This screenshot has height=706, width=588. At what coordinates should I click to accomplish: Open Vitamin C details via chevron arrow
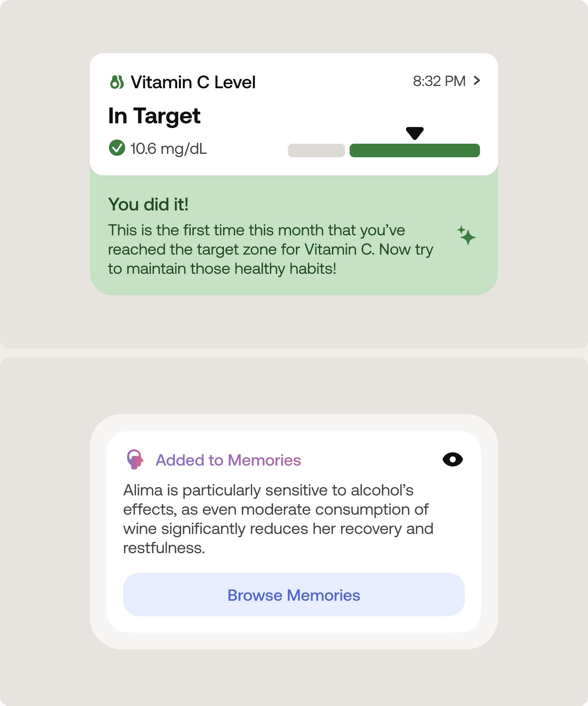[477, 81]
